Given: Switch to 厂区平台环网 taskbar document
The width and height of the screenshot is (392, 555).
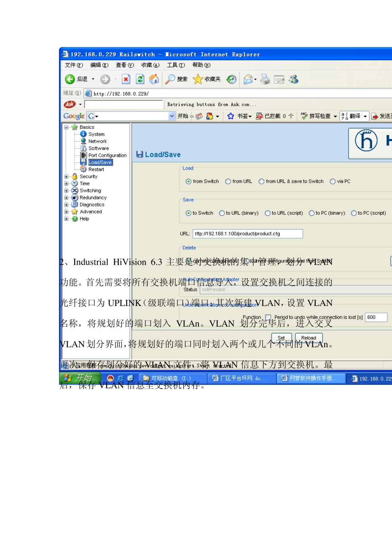Looking at the screenshot, I should [x=241, y=378].
